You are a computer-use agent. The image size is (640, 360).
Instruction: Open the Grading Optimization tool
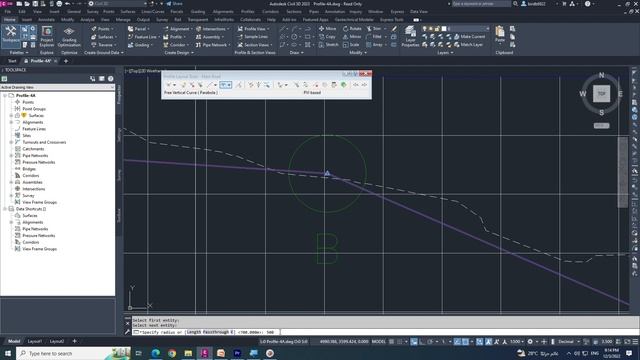point(69,37)
